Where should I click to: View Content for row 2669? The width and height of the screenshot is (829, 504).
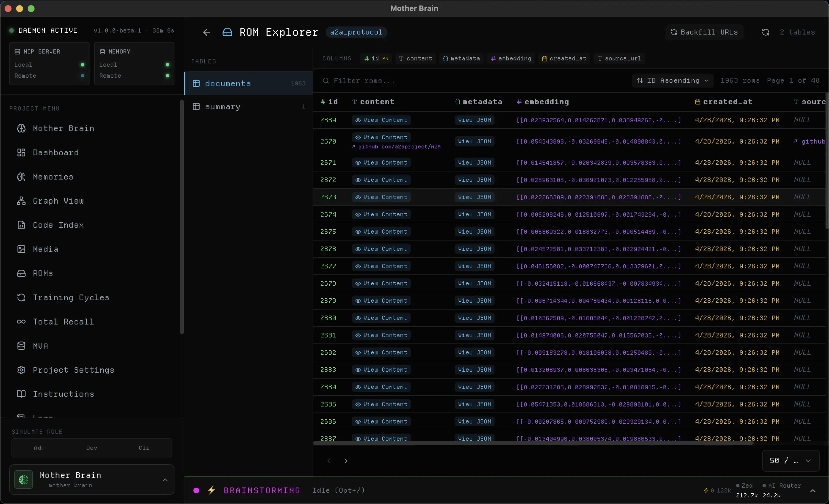[381, 120]
